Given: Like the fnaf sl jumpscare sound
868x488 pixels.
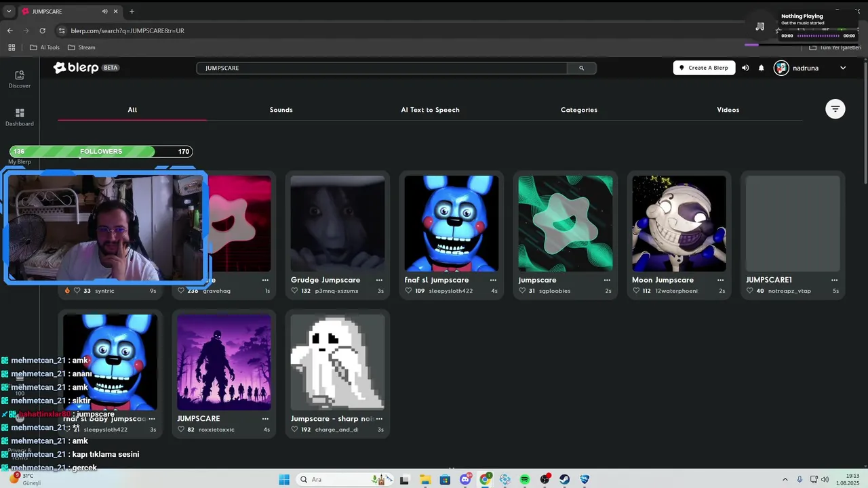Looking at the screenshot, I should [x=408, y=291].
